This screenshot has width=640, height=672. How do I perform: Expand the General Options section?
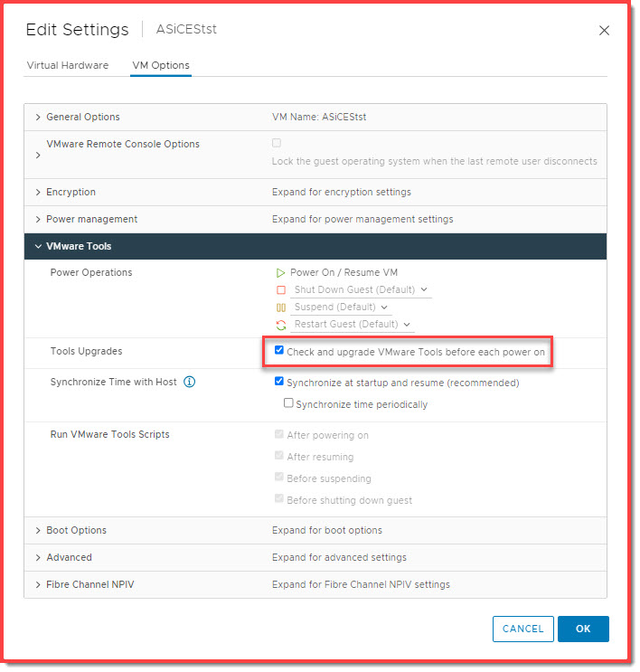tap(38, 117)
